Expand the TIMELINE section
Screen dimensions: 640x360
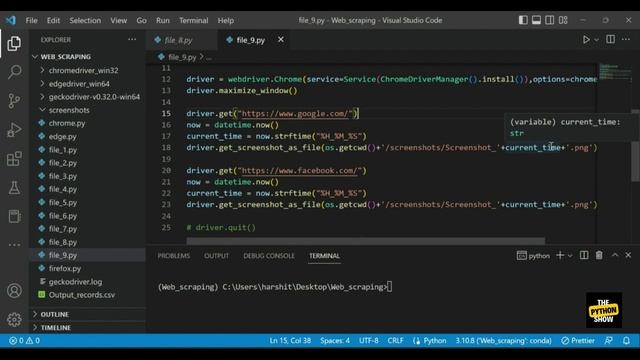click(56, 327)
